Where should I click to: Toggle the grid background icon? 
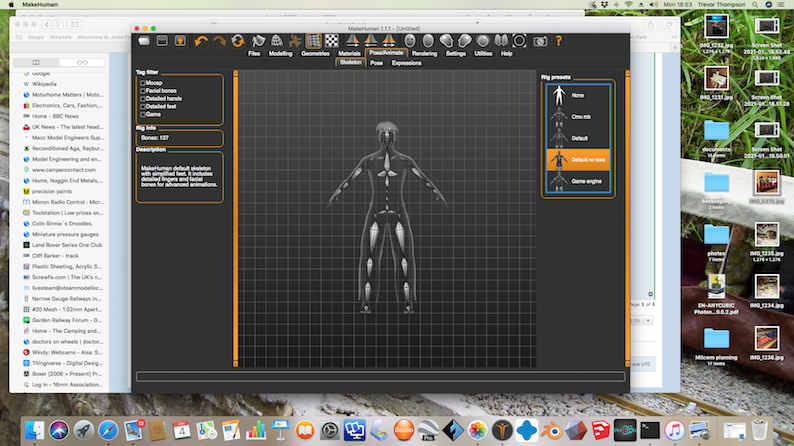pyautogui.click(x=313, y=41)
